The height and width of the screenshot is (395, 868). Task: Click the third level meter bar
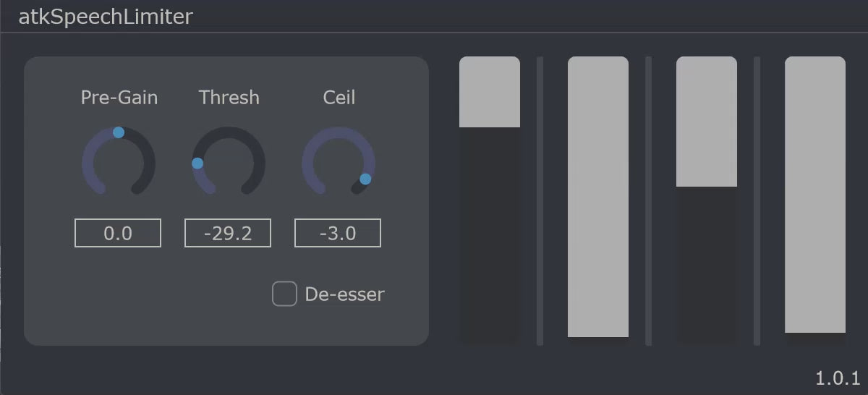[707, 200]
